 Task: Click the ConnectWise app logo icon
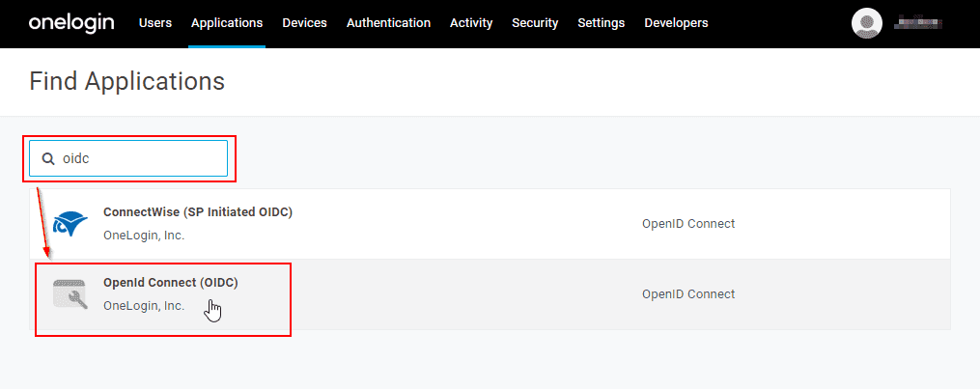pyautogui.click(x=70, y=224)
